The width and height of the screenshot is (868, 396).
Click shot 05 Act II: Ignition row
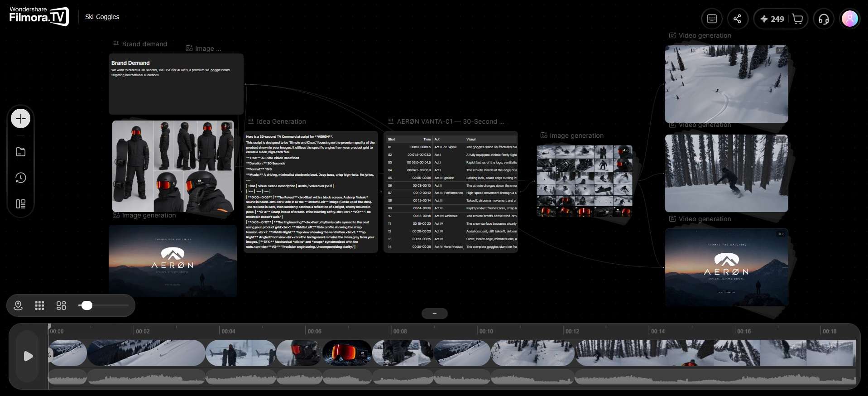[x=451, y=178]
